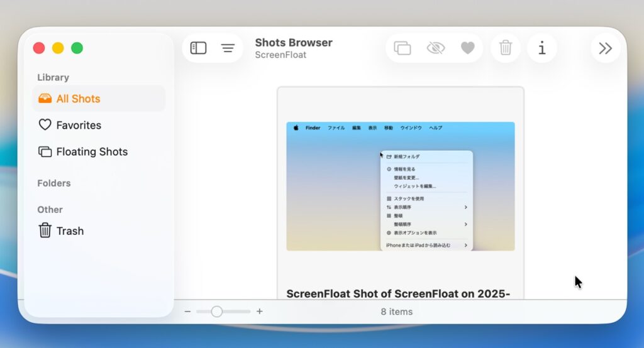Click the ScreenFloat Shot title text
Image resolution: width=644 pixels, height=348 pixels.
[397, 293]
